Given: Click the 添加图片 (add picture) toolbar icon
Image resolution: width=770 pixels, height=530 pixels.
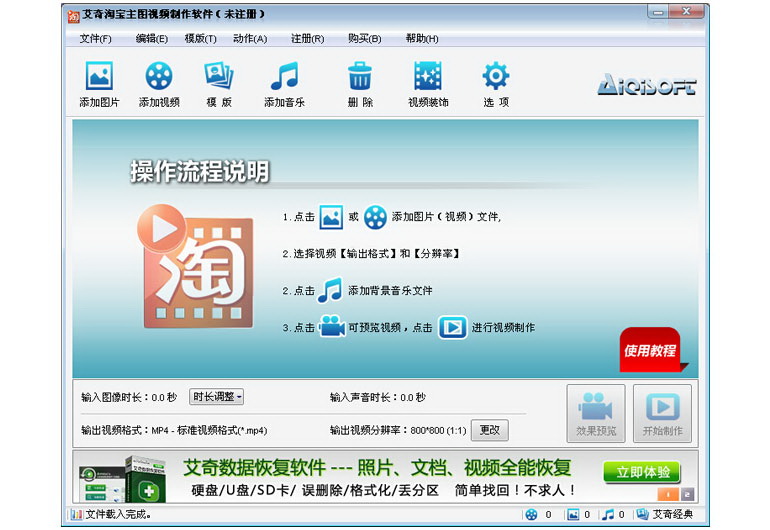Looking at the screenshot, I should (x=99, y=76).
